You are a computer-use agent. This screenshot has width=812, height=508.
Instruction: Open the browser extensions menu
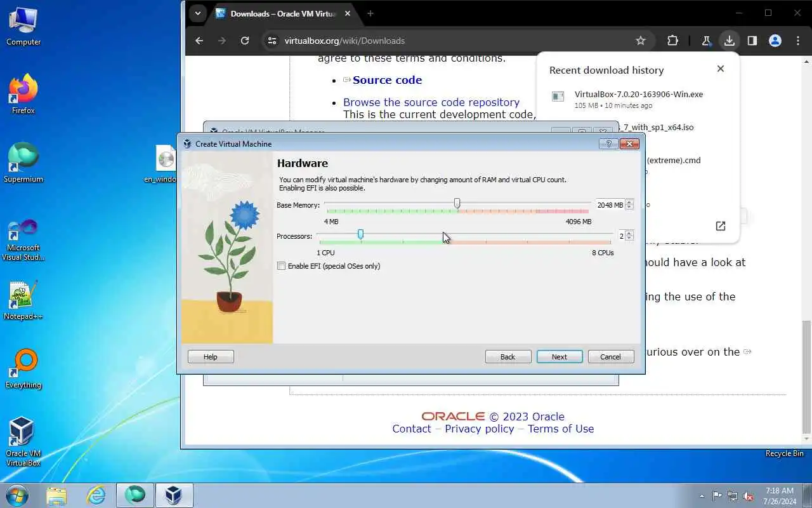click(x=673, y=41)
